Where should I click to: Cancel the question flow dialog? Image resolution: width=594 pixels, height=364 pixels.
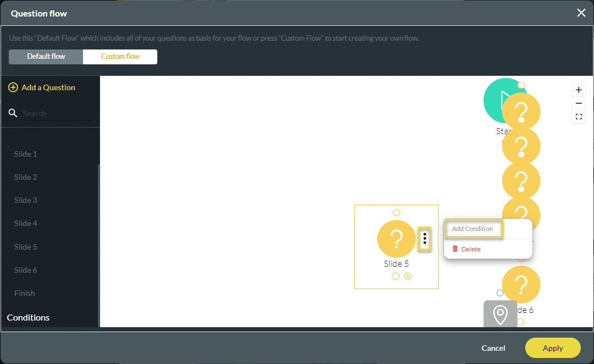(493, 348)
